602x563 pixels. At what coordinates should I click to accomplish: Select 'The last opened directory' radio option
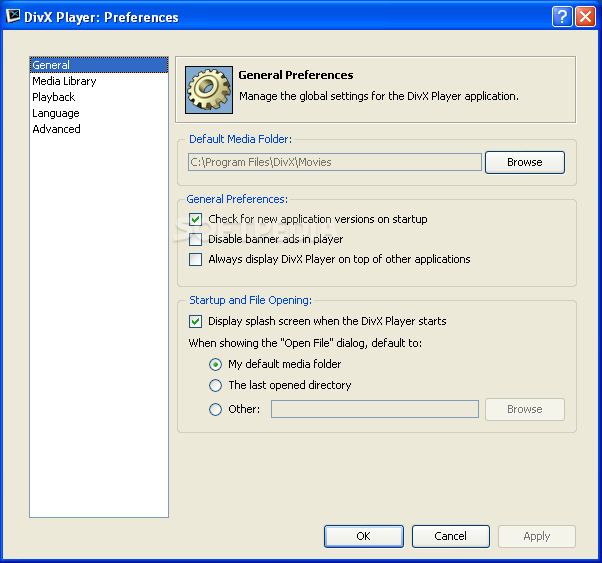[215, 385]
